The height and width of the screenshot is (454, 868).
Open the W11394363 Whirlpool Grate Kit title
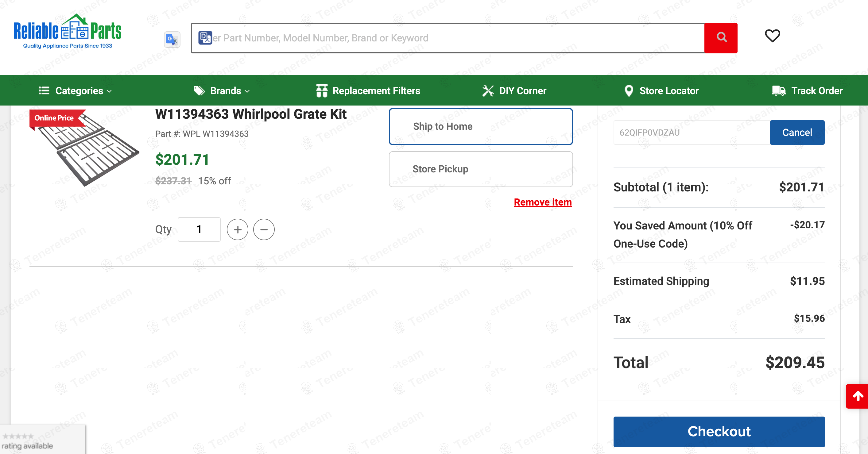point(251,114)
